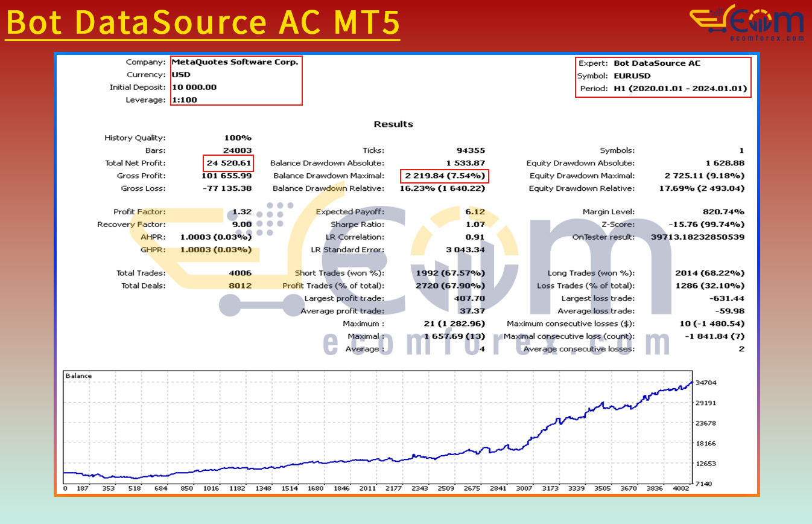Select Maximal consecutive loss '-1 841.84 (7)'
Screen dimensions: 812x524
coord(714,337)
